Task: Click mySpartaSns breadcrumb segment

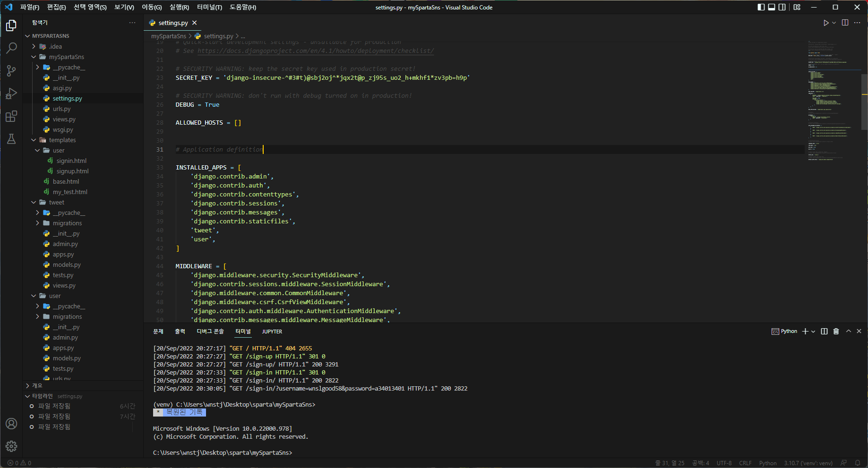Action: pyautogui.click(x=169, y=36)
